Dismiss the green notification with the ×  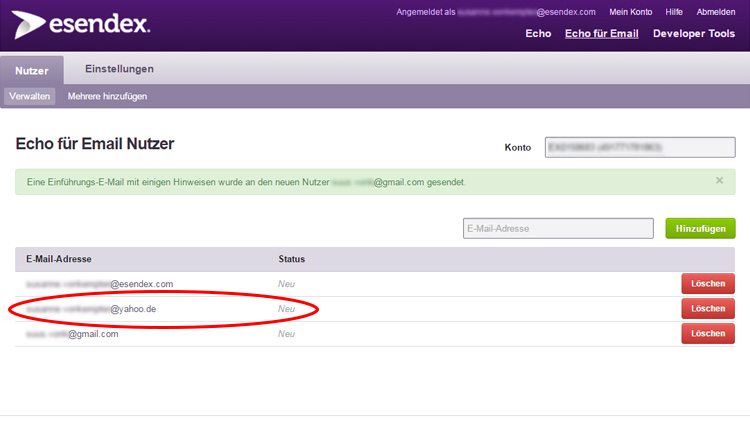719,181
